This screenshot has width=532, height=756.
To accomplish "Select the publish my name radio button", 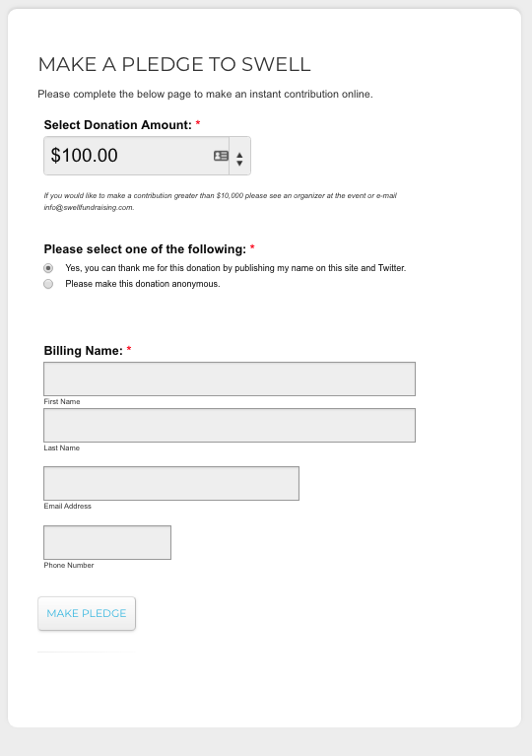I will (x=48, y=267).
